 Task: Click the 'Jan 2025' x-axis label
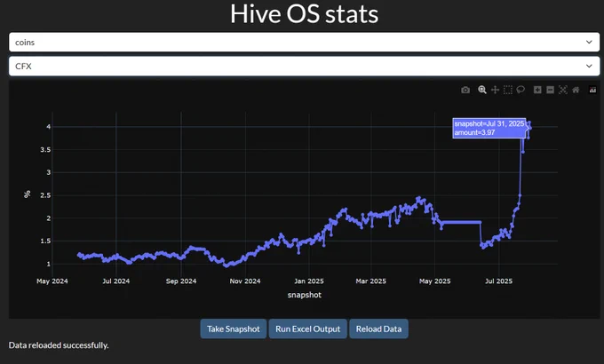coord(309,281)
